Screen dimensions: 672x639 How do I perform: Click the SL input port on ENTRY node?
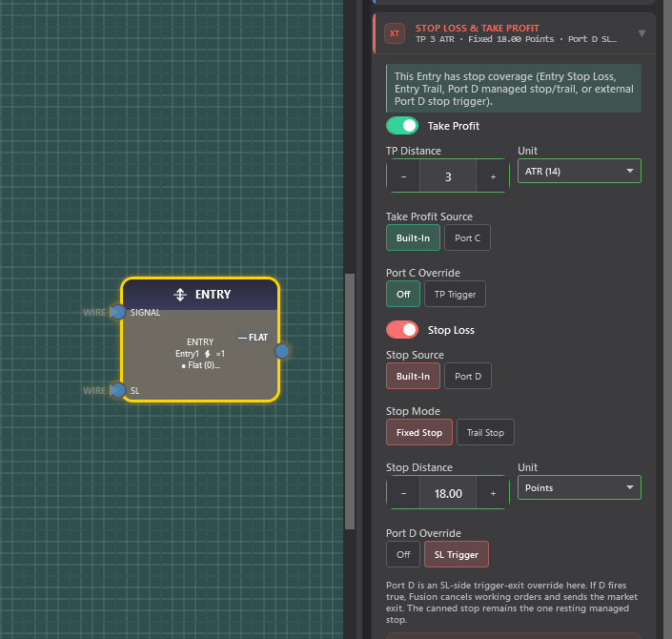point(117,390)
